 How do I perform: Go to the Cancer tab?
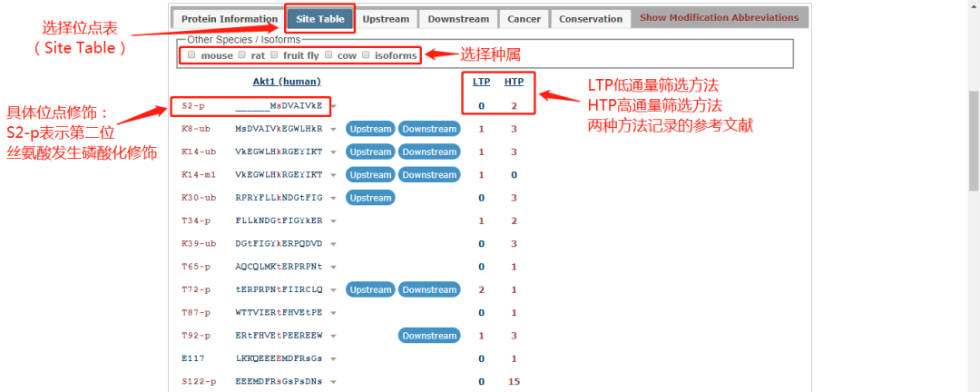524,19
